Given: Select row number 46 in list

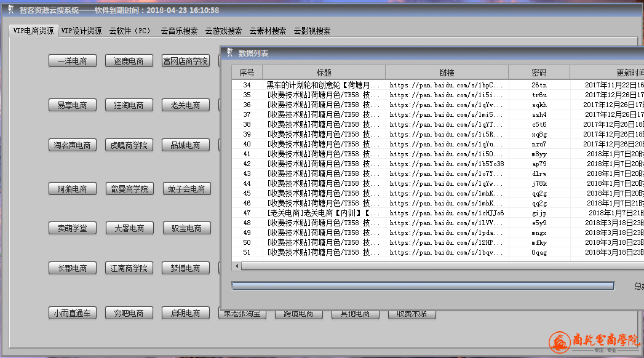Looking at the screenshot, I should coord(247,203).
